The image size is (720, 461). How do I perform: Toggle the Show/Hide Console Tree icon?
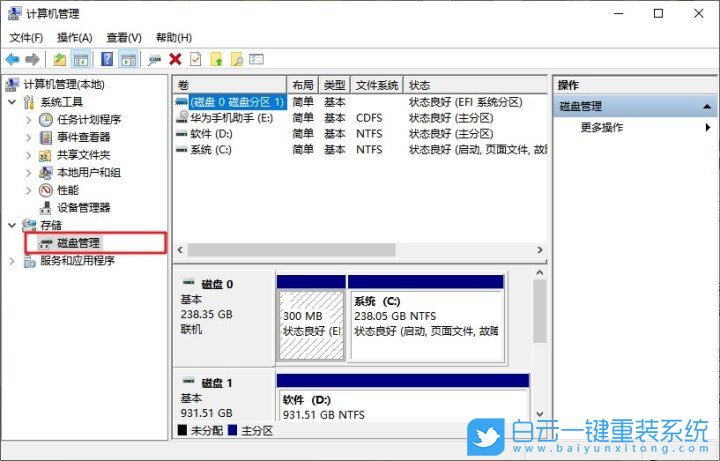click(x=81, y=59)
